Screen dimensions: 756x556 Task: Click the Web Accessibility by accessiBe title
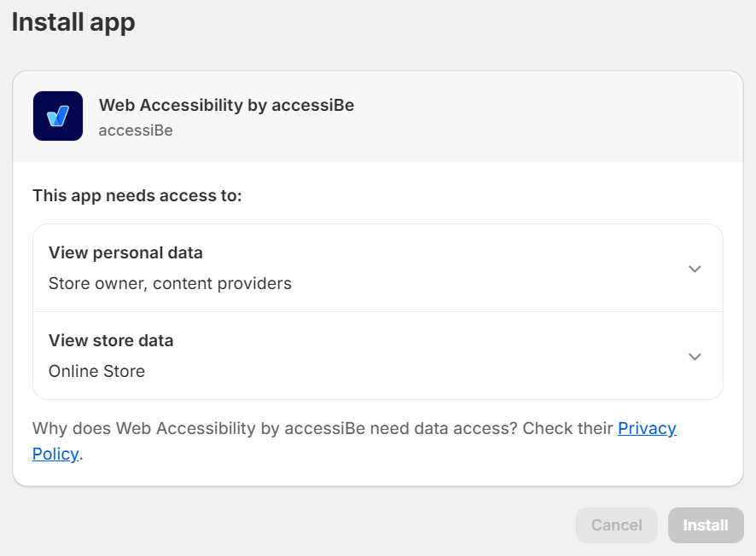[226, 105]
